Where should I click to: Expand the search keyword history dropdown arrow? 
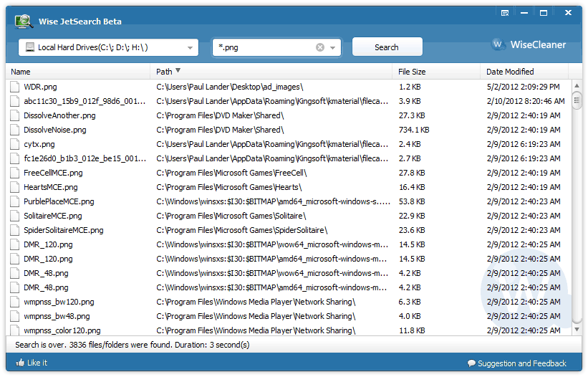point(332,47)
